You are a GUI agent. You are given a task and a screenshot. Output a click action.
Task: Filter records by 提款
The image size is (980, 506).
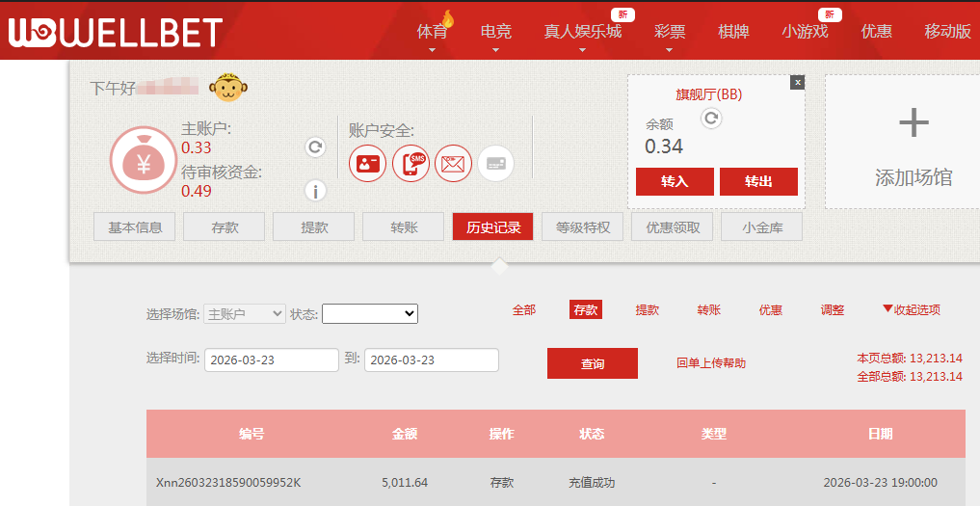pos(647,309)
